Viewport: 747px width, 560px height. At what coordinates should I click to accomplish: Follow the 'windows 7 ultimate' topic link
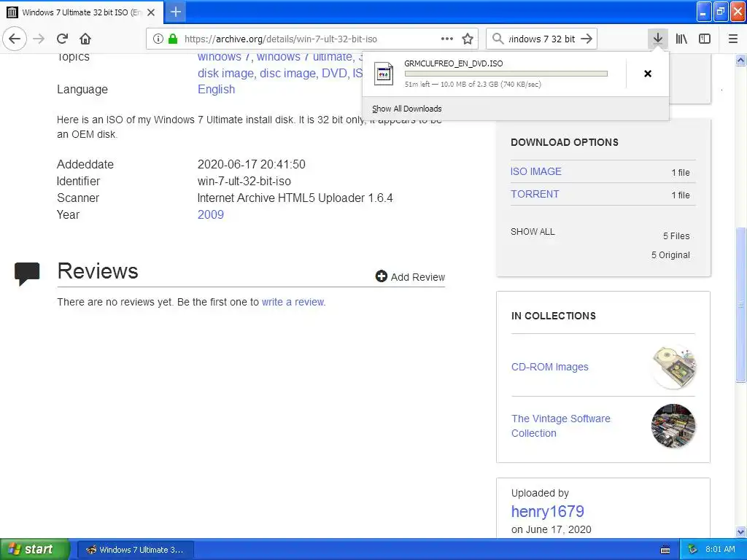(x=305, y=57)
